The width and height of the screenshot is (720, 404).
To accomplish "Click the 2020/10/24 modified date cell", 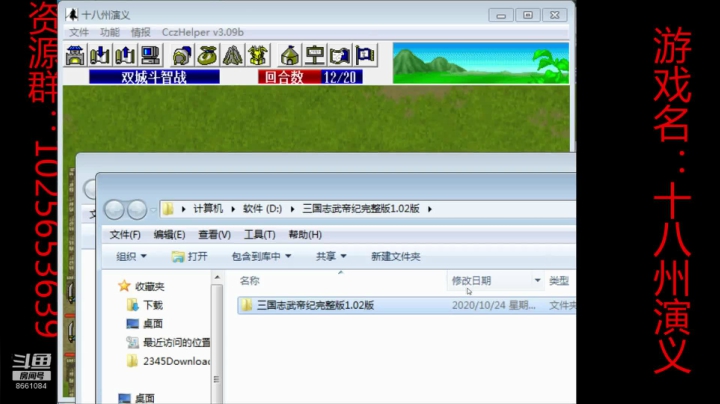I will (x=494, y=305).
